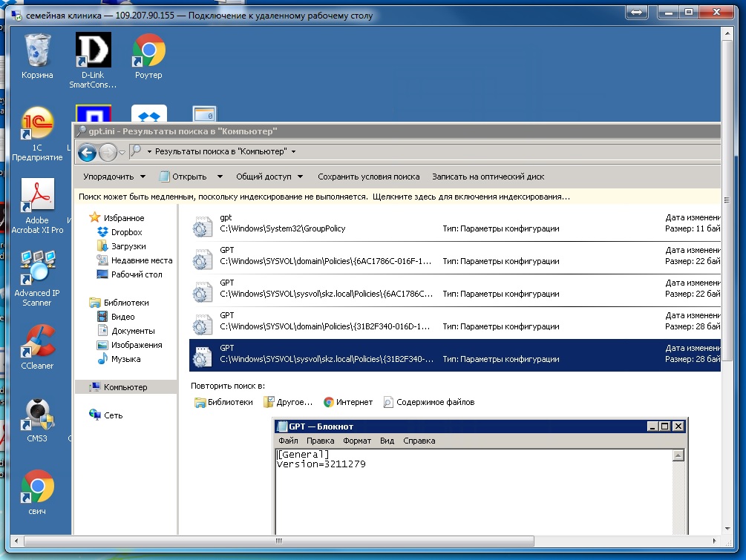Expand address bar dropdown after Результаты поиска
The image size is (746, 560).
tap(293, 151)
